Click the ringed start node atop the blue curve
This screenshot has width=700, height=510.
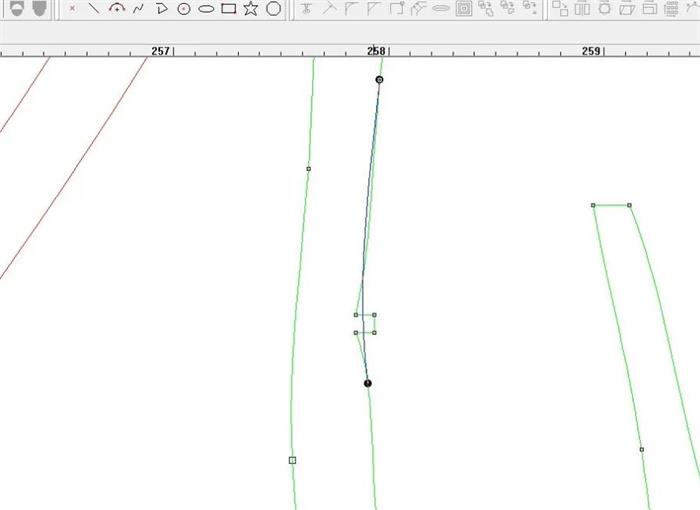pos(379,80)
